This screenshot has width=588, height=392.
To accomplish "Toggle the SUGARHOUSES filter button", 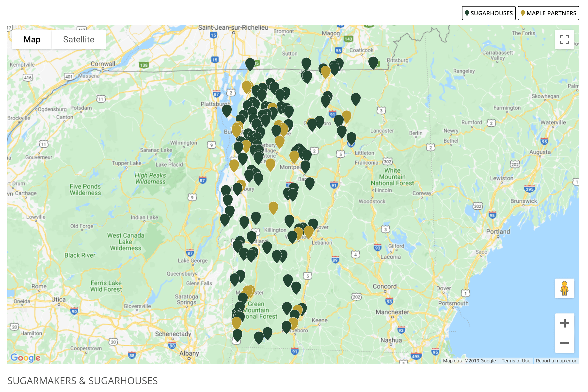I will tap(489, 13).
